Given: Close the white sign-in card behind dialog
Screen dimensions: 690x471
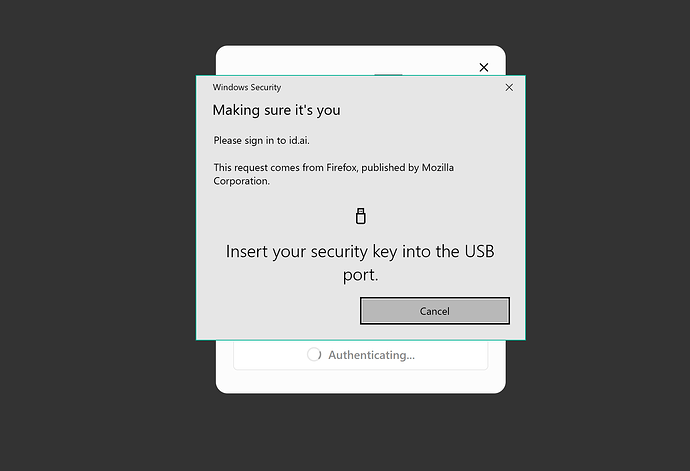Looking at the screenshot, I should pos(484,67).
